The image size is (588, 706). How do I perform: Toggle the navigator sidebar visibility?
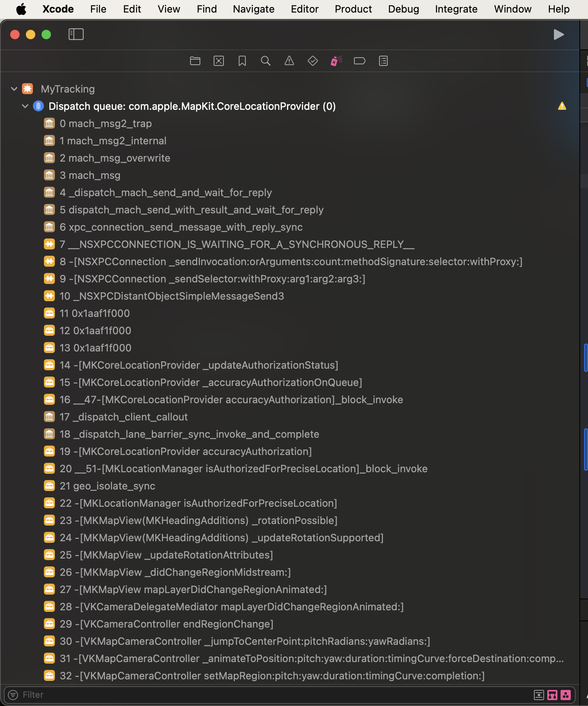click(x=76, y=34)
